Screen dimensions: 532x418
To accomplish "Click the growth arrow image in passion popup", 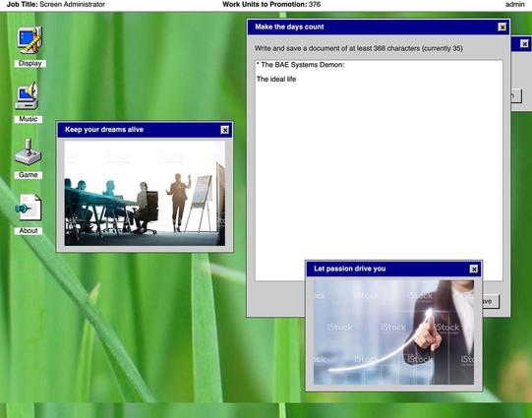I will click(393, 332).
